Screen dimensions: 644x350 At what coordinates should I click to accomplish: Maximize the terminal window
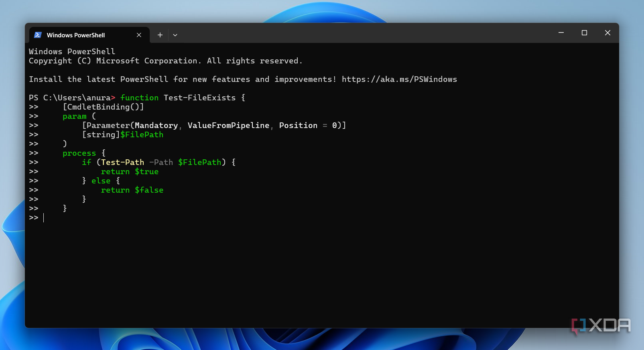[x=584, y=33]
